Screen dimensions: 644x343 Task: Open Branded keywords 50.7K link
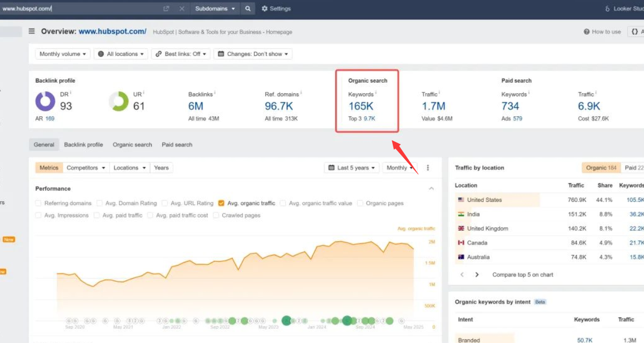pyautogui.click(x=584, y=340)
